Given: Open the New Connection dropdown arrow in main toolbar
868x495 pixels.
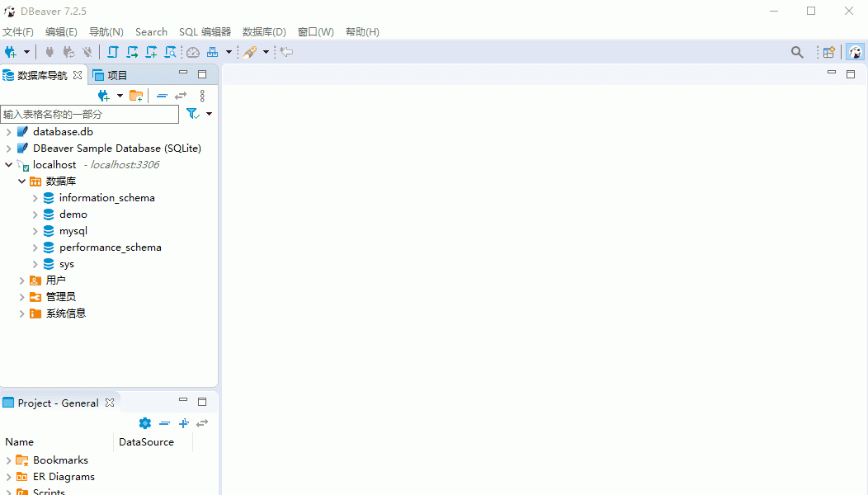Looking at the screenshot, I should pyautogui.click(x=26, y=52).
